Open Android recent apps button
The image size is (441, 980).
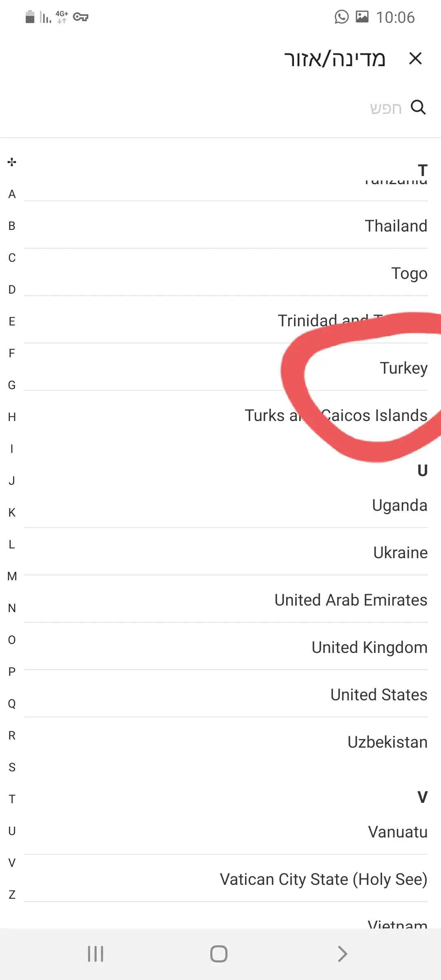[x=96, y=954]
